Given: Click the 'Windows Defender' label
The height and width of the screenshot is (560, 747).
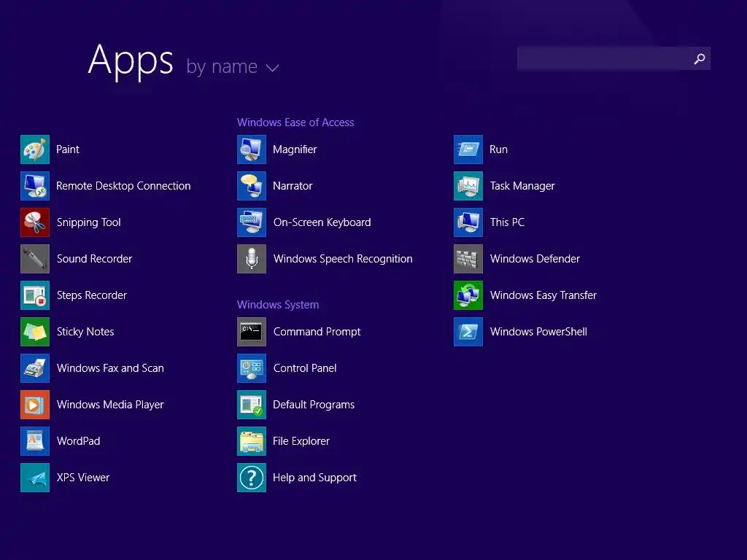Looking at the screenshot, I should click(535, 259).
